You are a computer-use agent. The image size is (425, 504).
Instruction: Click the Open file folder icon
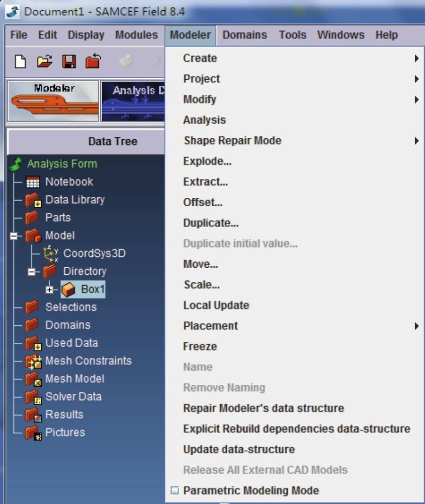[44, 61]
